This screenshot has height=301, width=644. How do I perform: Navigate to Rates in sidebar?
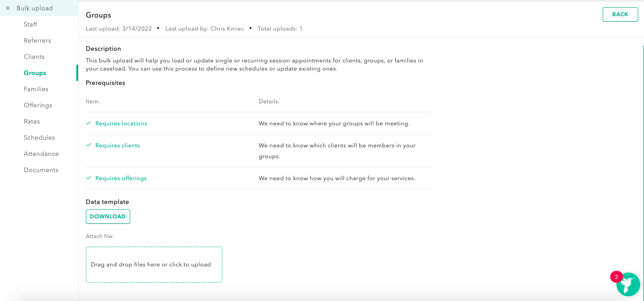point(32,121)
